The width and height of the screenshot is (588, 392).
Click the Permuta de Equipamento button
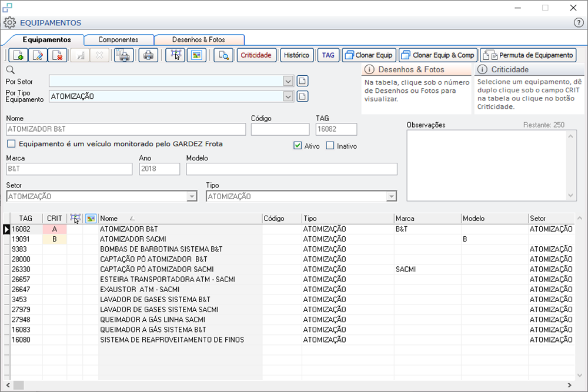(x=528, y=55)
